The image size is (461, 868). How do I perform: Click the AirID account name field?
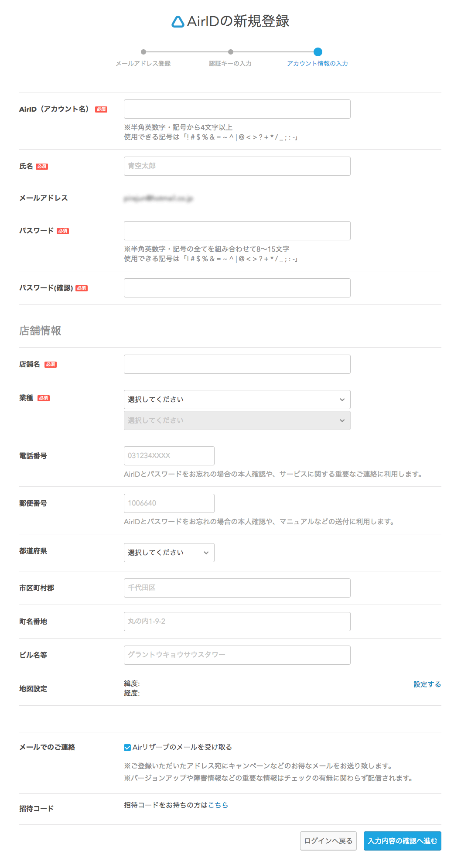click(x=237, y=109)
